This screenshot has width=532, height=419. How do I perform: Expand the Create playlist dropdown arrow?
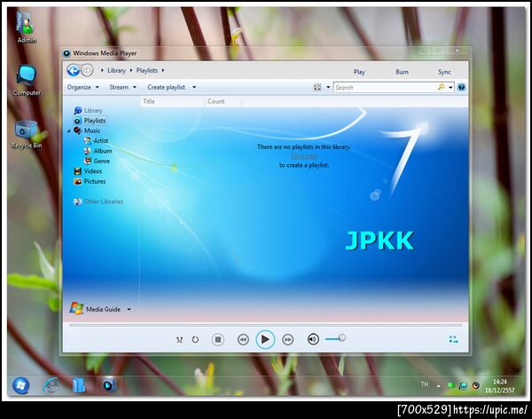click(x=194, y=87)
